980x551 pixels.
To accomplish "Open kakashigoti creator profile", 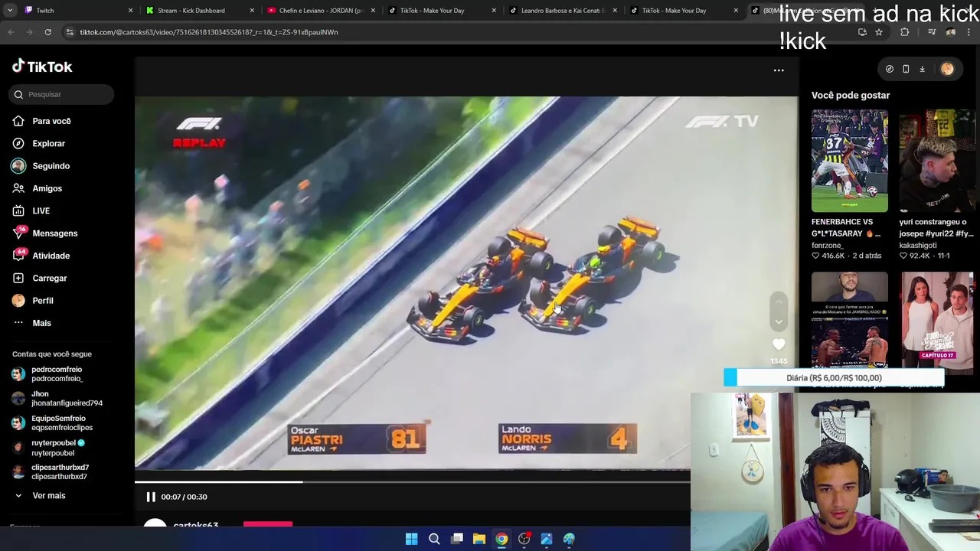I will click(x=918, y=246).
